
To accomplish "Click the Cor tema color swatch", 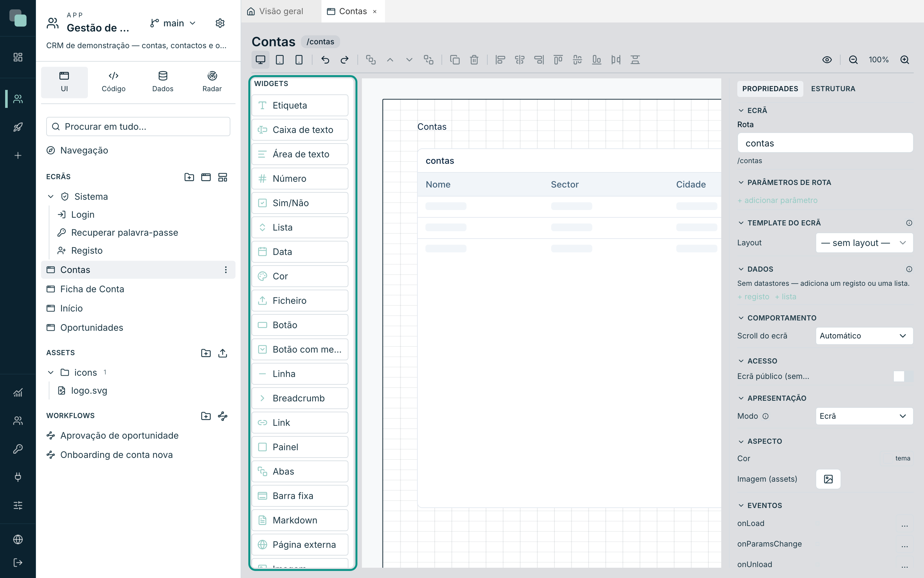I will (897, 458).
